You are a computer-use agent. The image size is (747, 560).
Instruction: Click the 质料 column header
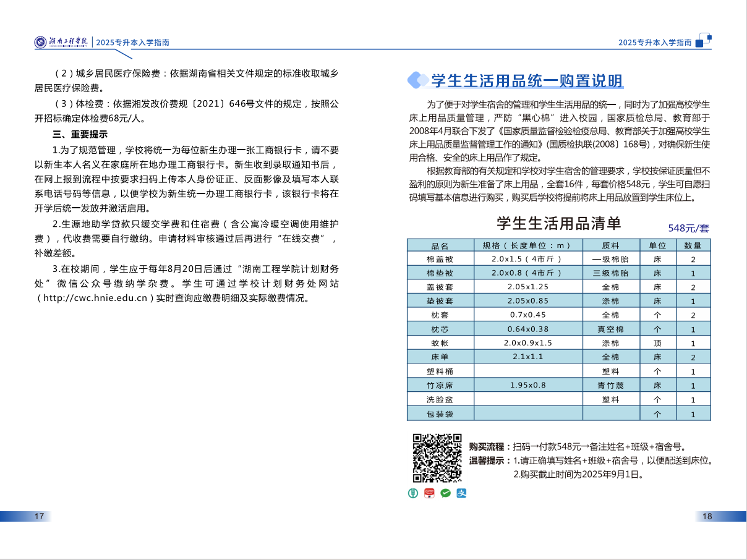[611, 245]
